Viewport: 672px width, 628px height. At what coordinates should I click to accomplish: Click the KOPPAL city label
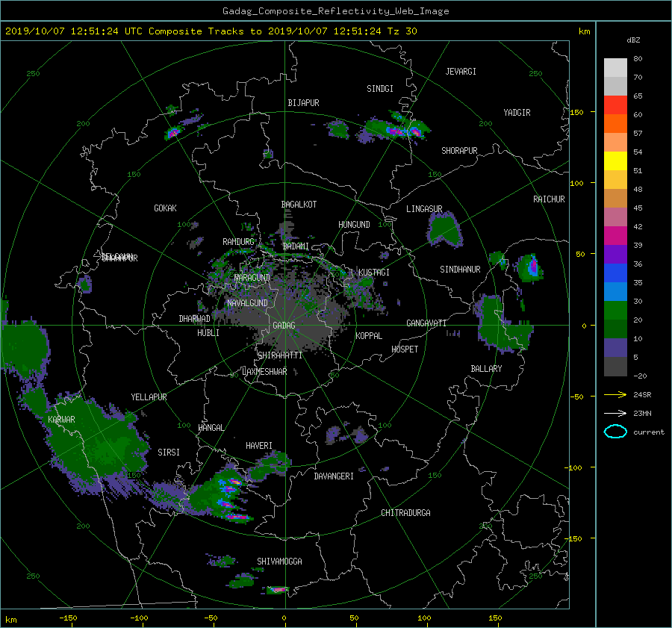pyautogui.click(x=369, y=336)
